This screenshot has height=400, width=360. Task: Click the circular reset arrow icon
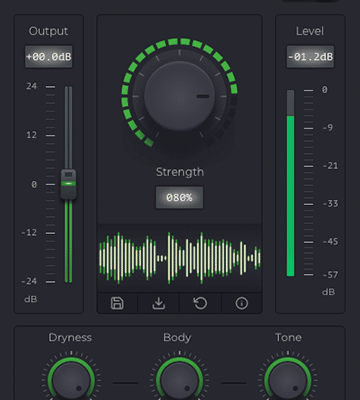pos(200,303)
